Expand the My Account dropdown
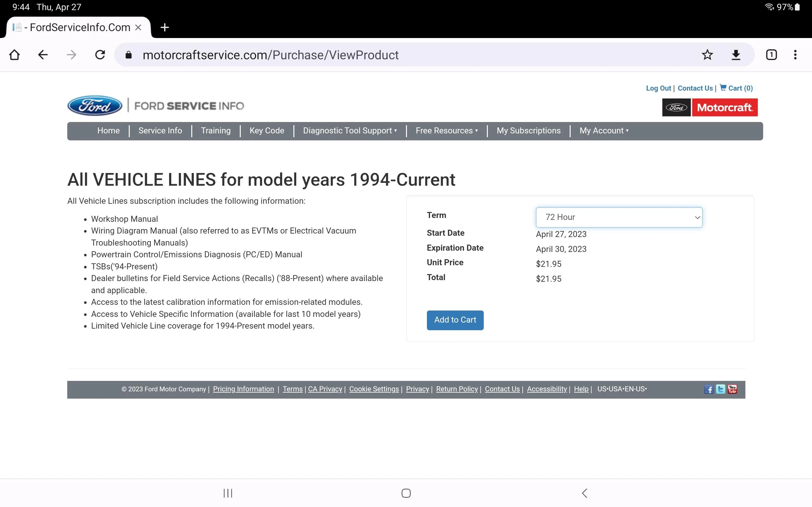This screenshot has height=507, width=812. coord(604,131)
